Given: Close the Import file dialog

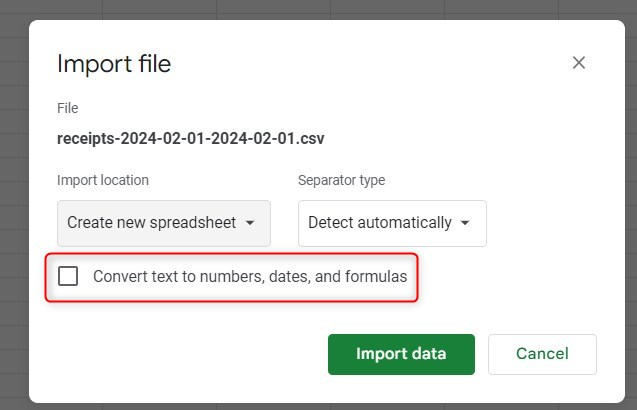Looking at the screenshot, I should click(578, 63).
